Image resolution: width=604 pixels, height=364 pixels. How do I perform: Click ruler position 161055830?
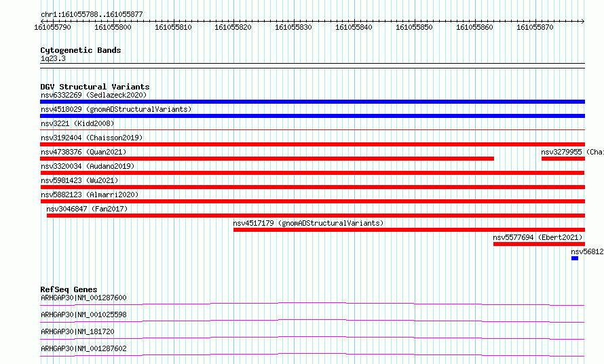click(294, 27)
